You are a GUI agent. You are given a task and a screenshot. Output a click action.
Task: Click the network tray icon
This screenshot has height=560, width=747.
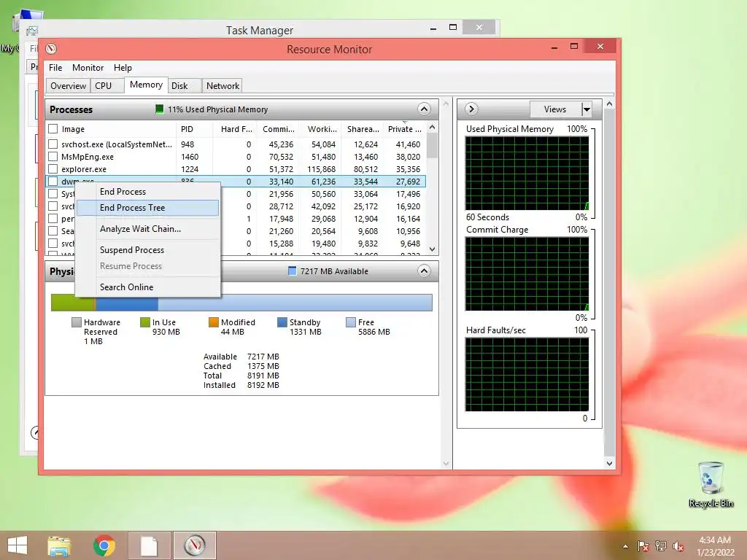661,546
